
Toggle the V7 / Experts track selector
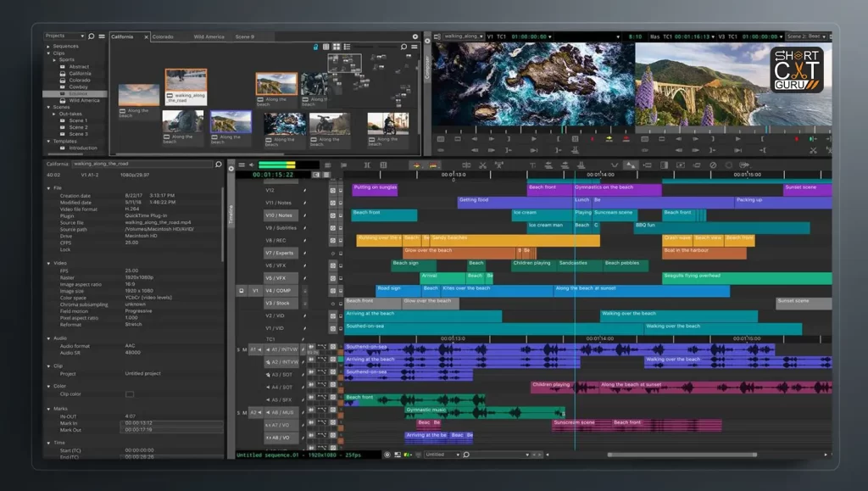(281, 253)
